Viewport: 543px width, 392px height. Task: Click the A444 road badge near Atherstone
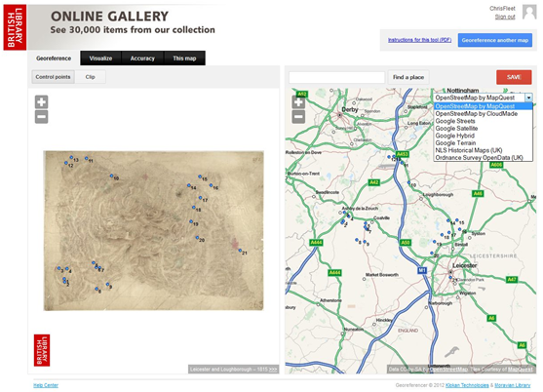334,273
